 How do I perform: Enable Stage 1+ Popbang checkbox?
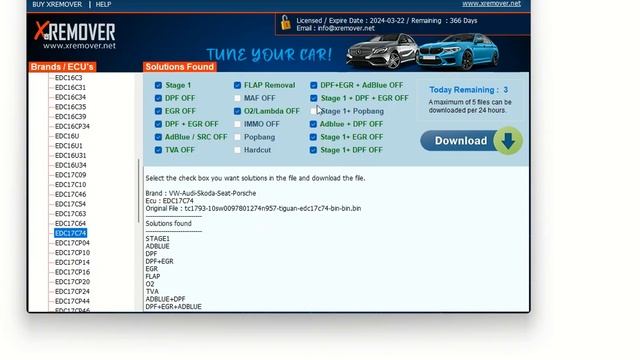[x=313, y=111]
